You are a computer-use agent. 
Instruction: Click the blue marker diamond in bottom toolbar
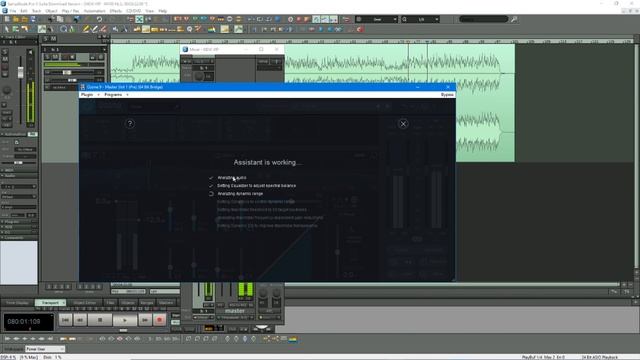click(x=245, y=339)
